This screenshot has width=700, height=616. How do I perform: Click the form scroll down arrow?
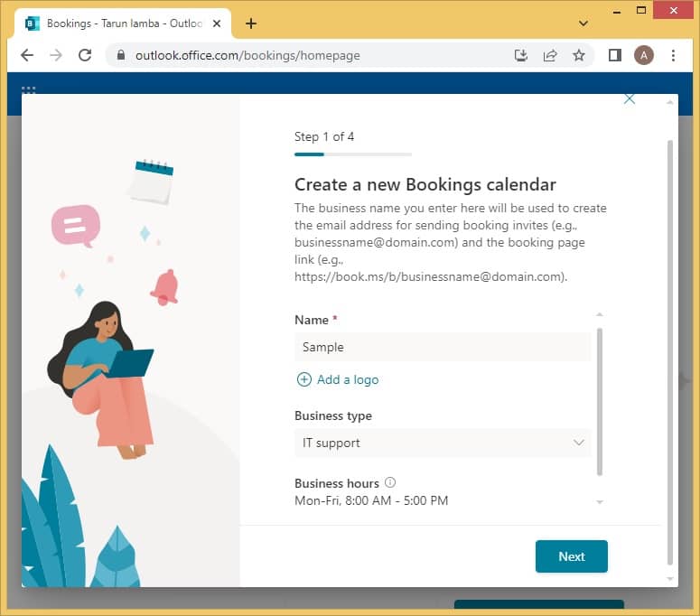pos(600,502)
